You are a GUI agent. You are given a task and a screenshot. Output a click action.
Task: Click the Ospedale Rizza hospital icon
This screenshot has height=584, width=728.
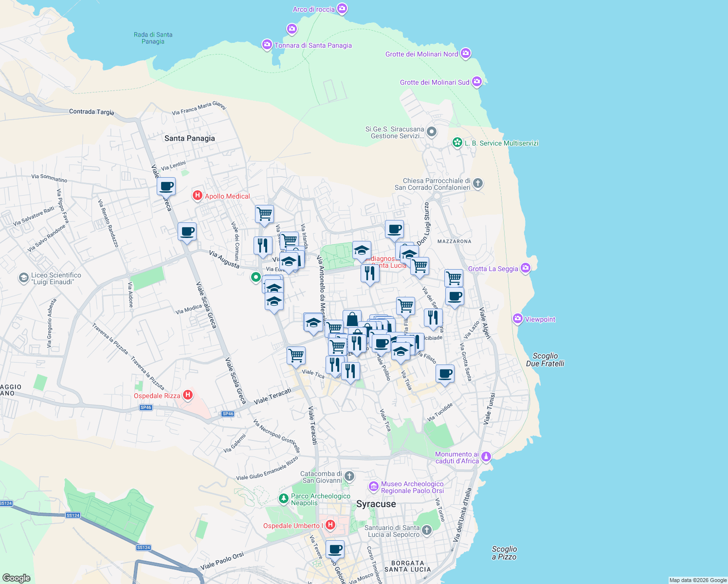(187, 394)
